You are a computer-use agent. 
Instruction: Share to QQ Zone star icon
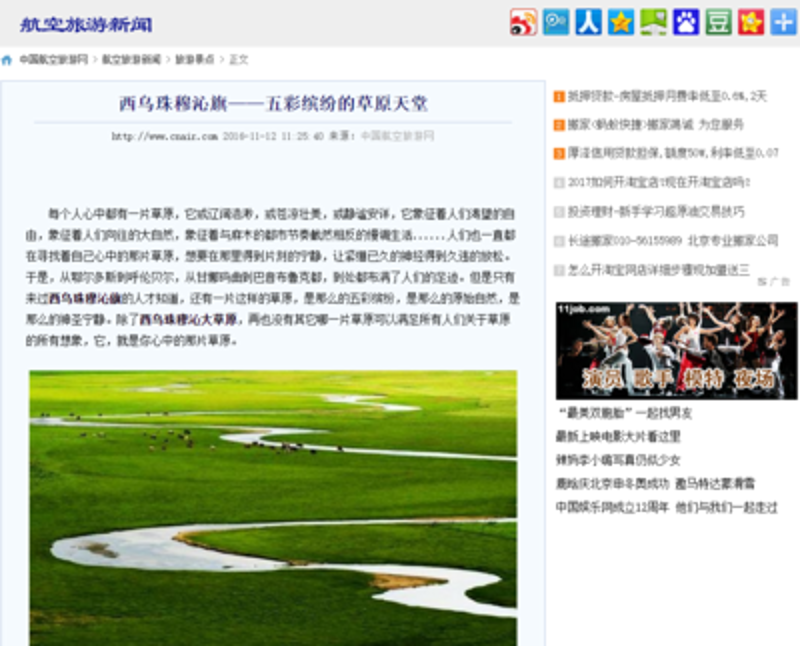click(621, 22)
